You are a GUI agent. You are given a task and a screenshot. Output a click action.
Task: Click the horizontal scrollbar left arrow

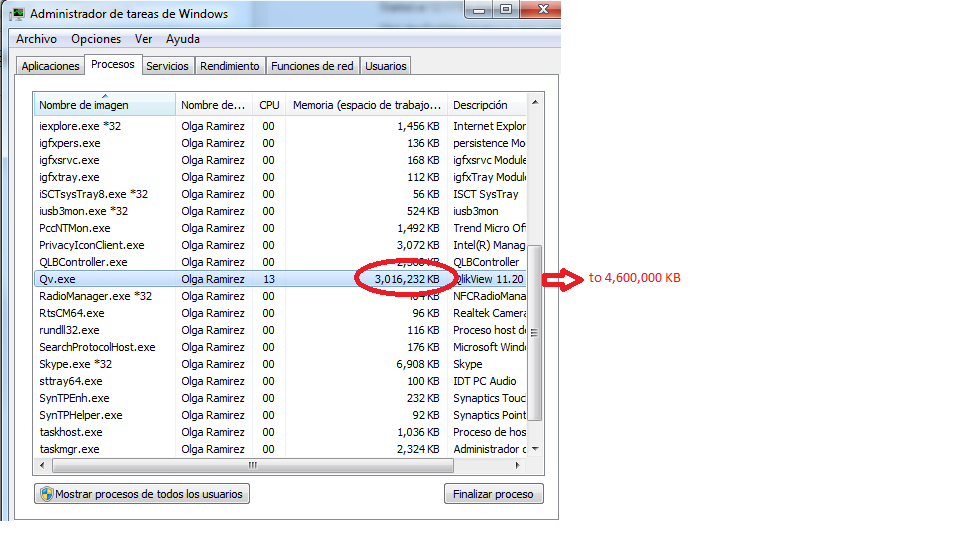[42, 465]
